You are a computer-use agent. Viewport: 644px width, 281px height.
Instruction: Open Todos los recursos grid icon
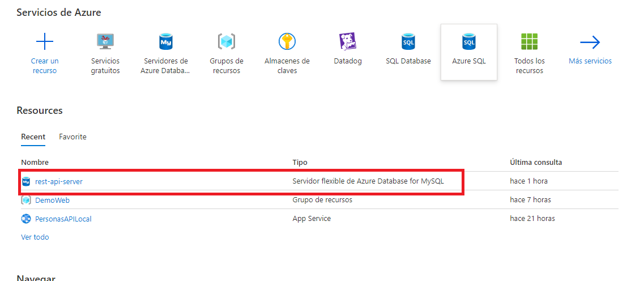tap(530, 41)
